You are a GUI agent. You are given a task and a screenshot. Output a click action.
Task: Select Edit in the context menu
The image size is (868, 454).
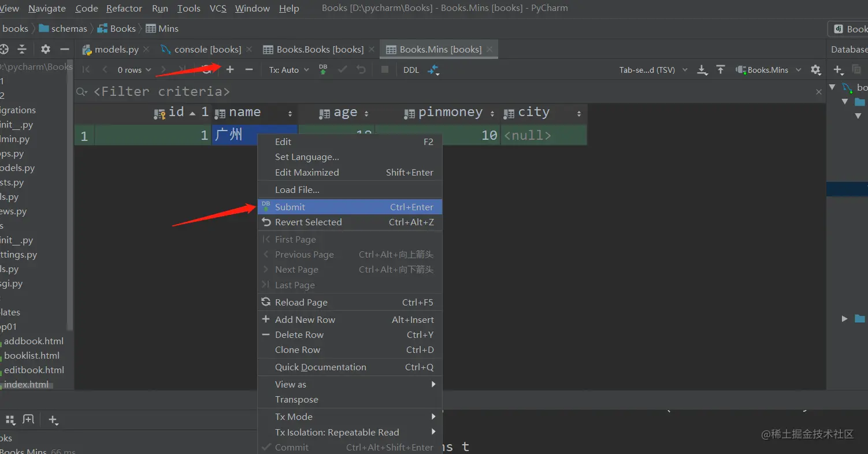tap(350, 142)
